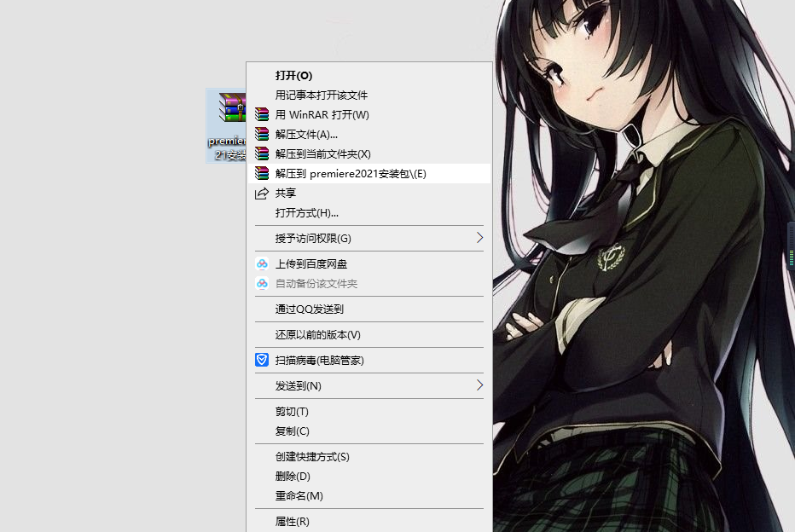Choose 共享 from the context menu

(369, 193)
